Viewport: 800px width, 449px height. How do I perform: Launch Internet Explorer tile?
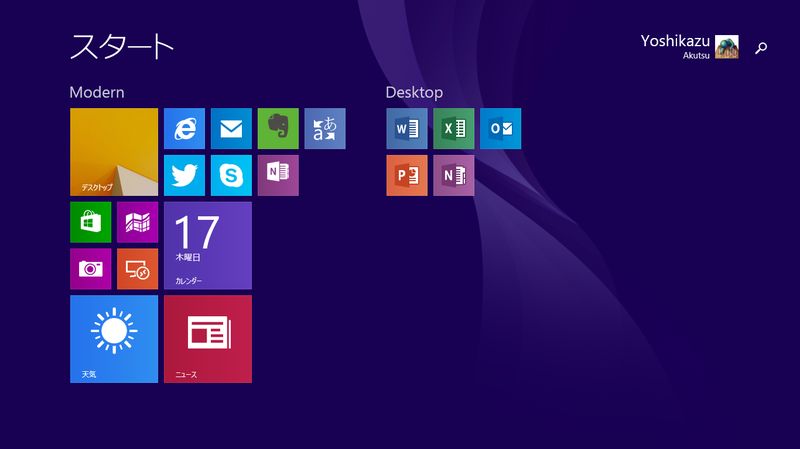(184, 128)
